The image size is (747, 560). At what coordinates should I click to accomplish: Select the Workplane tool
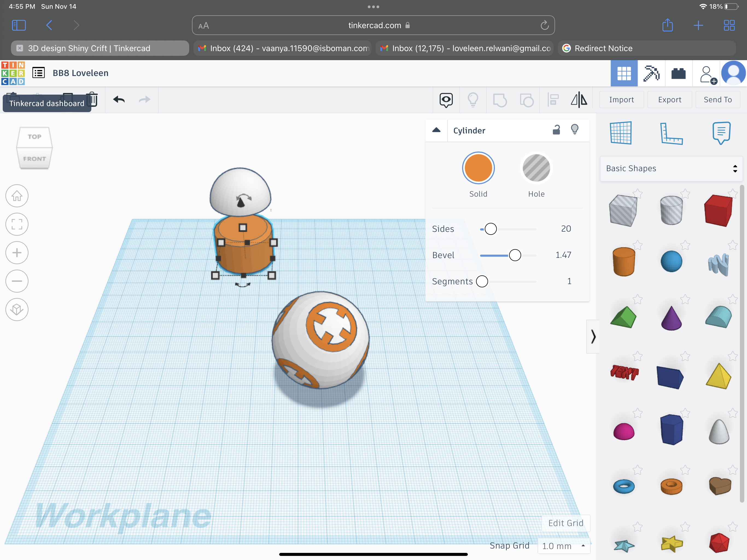point(621,133)
